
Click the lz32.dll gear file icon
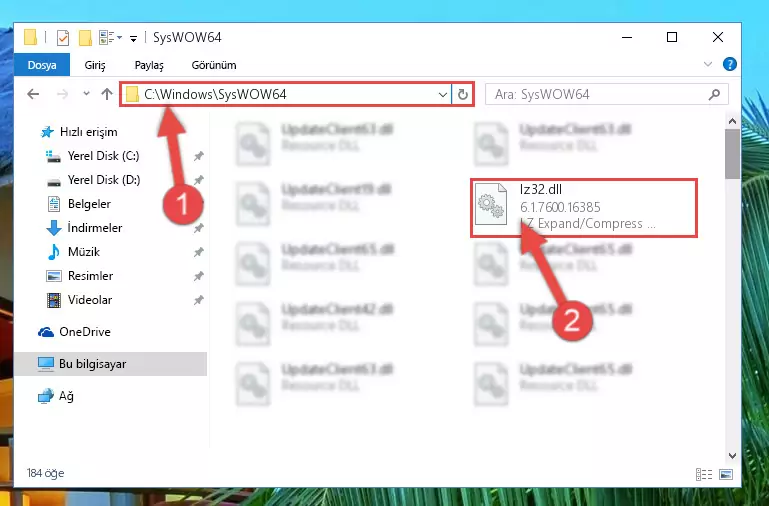click(490, 204)
